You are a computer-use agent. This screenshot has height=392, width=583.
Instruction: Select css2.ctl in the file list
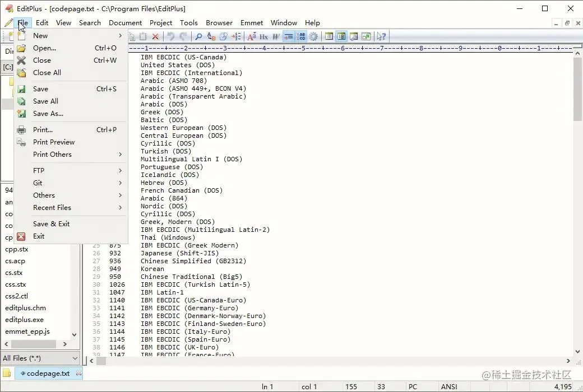tap(16, 296)
